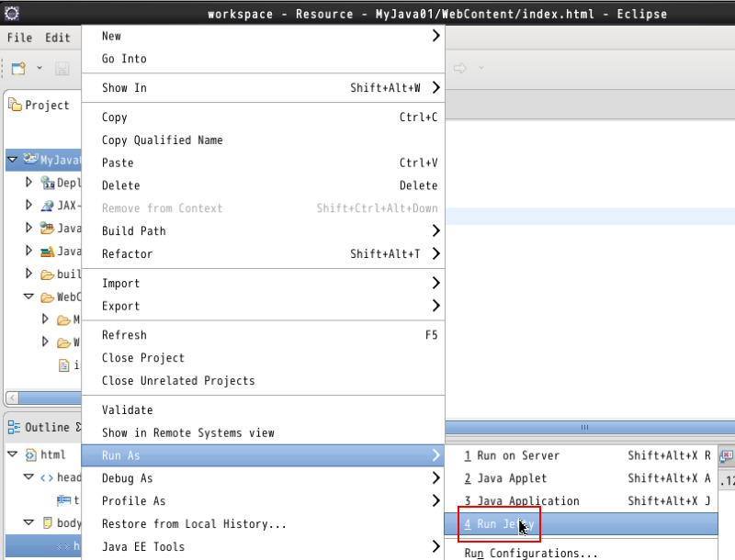The width and height of the screenshot is (735, 560).
Task: Select Copy Qualified Name
Action: [x=263, y=140]
